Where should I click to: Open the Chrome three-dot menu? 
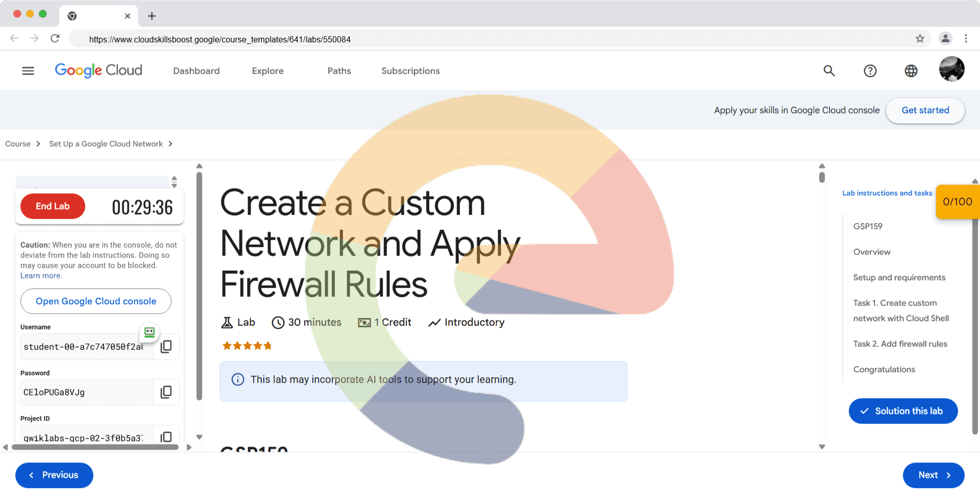pyautogui.click(x=966, y=39)
